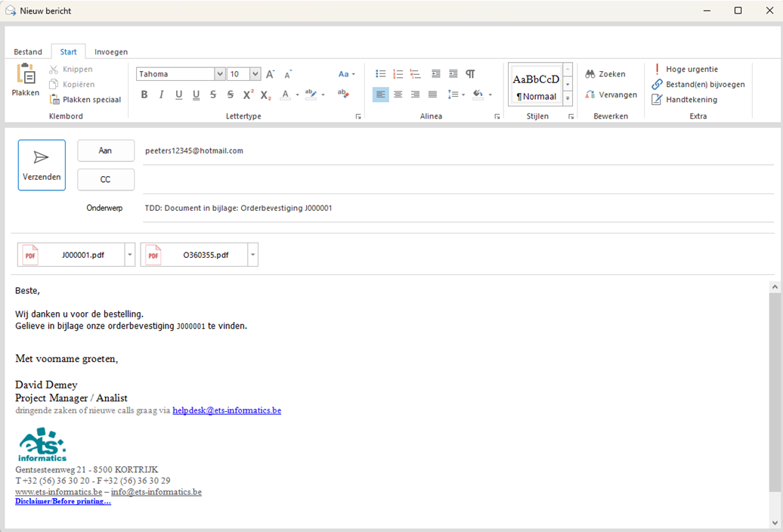Open the line spacing dropdown
The height and width of the screenshot is (532, 783).
(x=456, y=94)
